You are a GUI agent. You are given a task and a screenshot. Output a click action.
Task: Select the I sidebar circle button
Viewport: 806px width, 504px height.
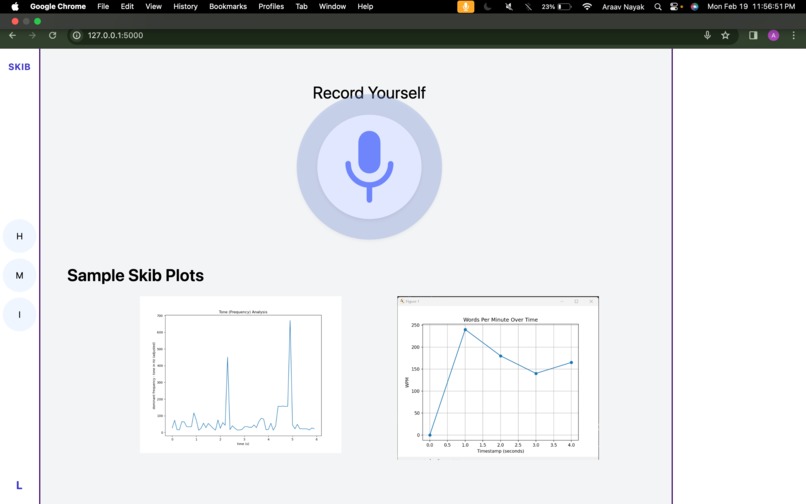tap(20, 314)
